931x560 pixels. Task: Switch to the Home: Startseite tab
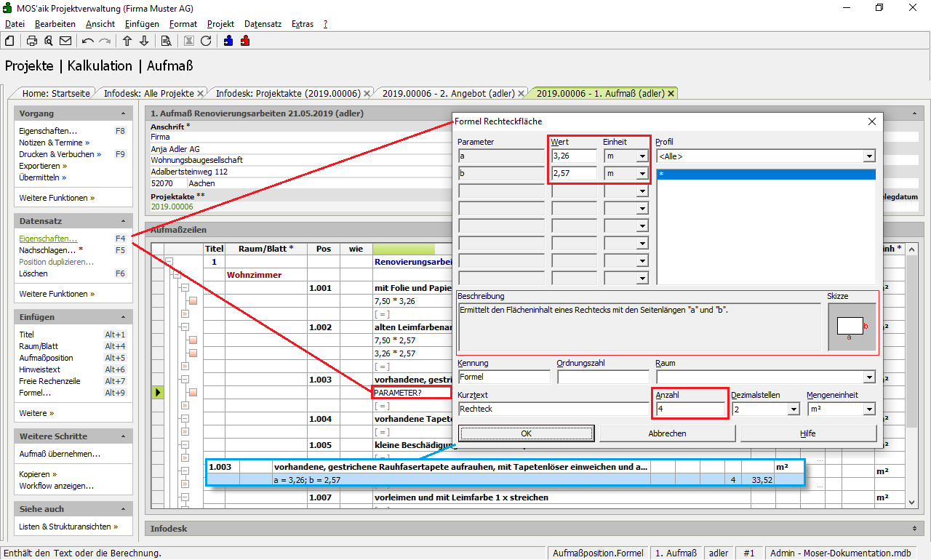(56, 93)
